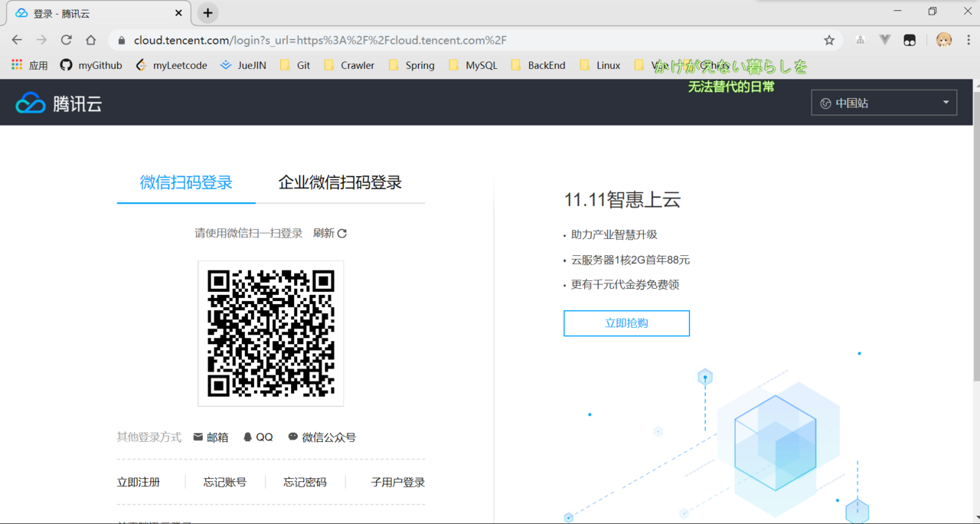Log in with 微信公众号 option
980x524 pixels.
(322, 437)
